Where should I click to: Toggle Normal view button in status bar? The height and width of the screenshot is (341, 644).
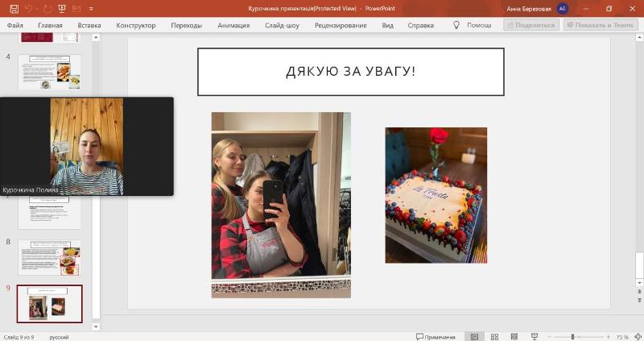474,336
